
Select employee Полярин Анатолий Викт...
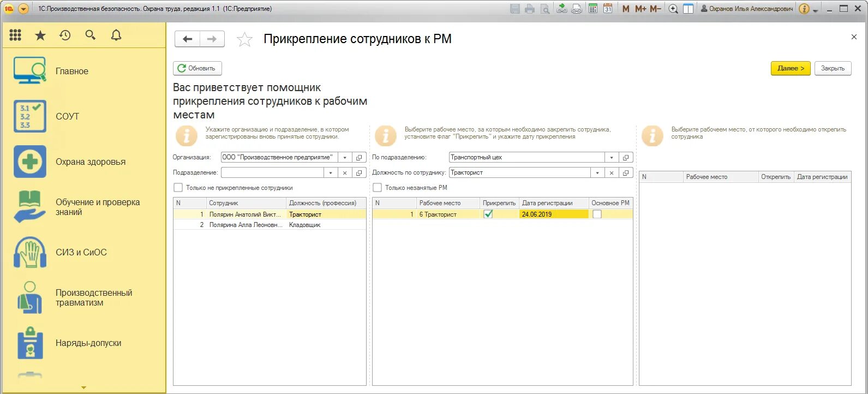[246, 214]
